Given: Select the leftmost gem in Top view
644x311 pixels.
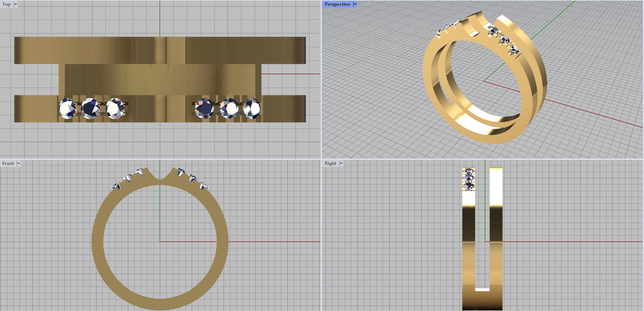Looking at the screenshot, I should pos(67,109).
